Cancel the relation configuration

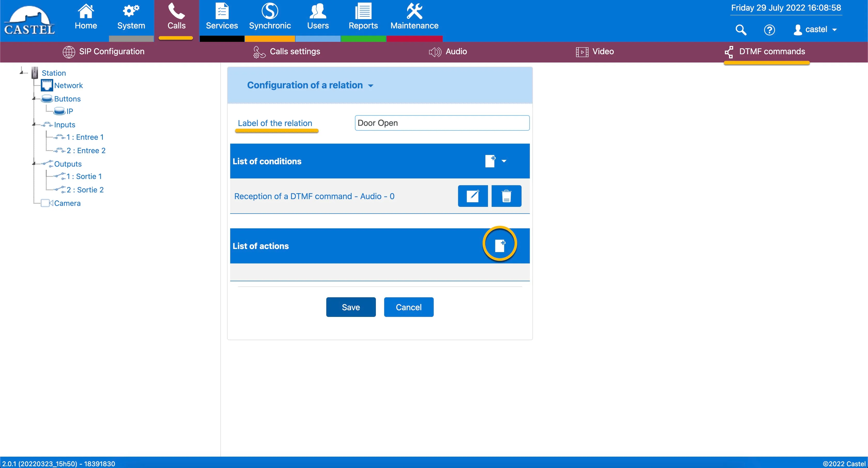coord(408,307)
